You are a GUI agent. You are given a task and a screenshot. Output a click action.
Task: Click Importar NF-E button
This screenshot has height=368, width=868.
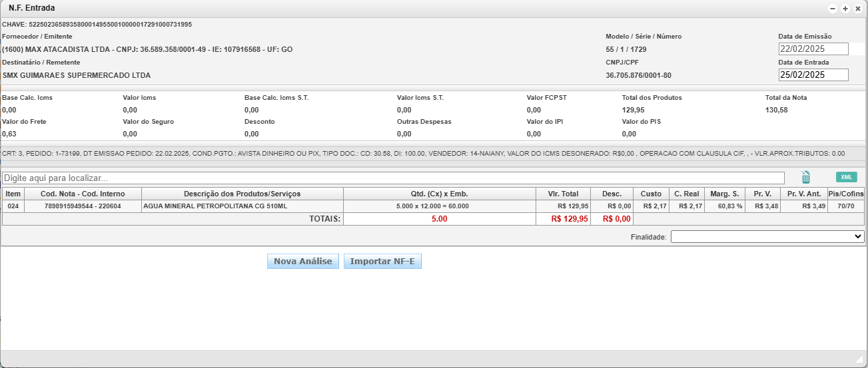[x=382, y=262]
